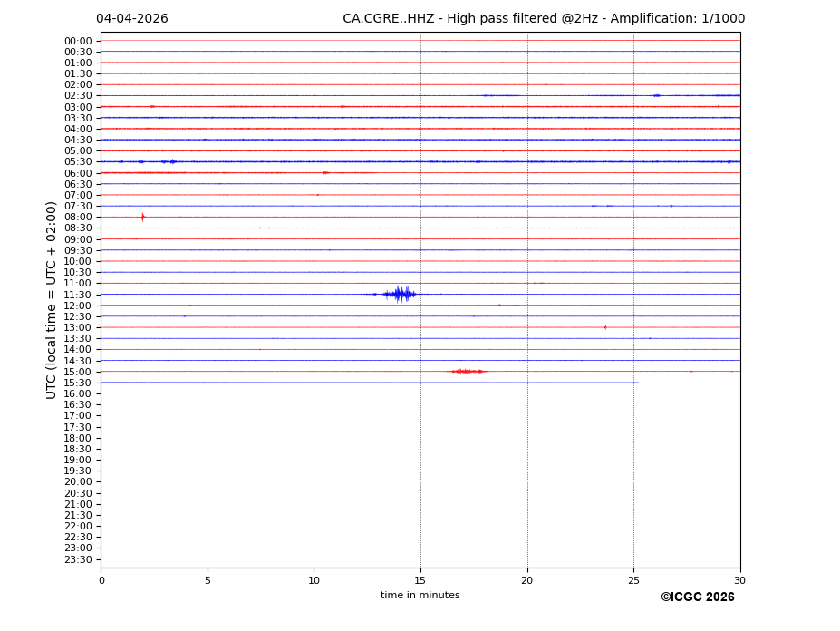Click the end of the 15:30 trace line
Screen dimensions: 840x631
pos(638,383)
